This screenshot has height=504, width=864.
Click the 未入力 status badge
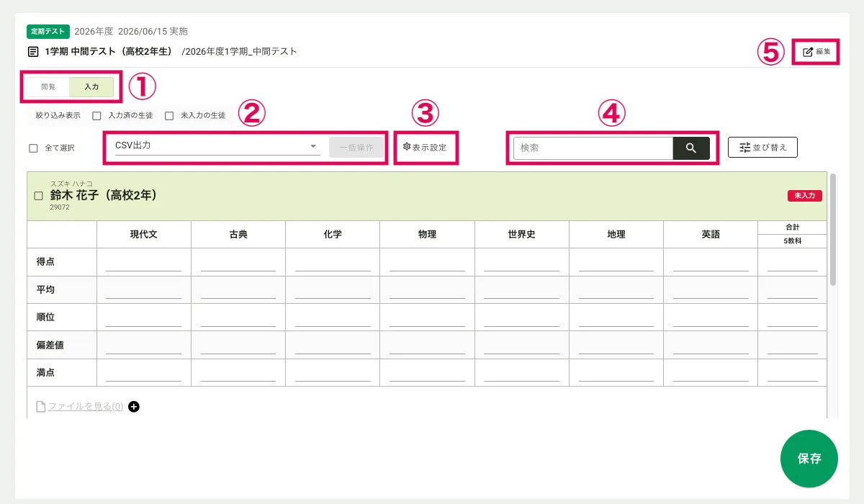(x=804, y=196)
